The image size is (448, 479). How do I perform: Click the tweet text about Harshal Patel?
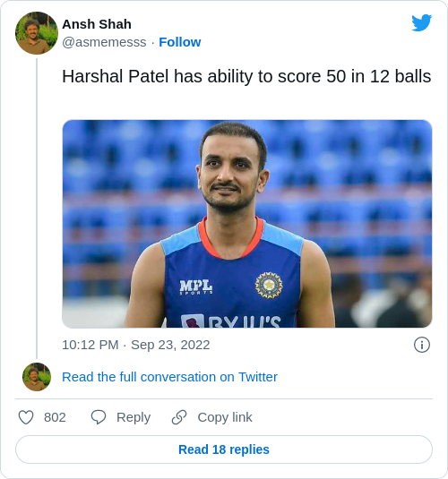[246, 76]
